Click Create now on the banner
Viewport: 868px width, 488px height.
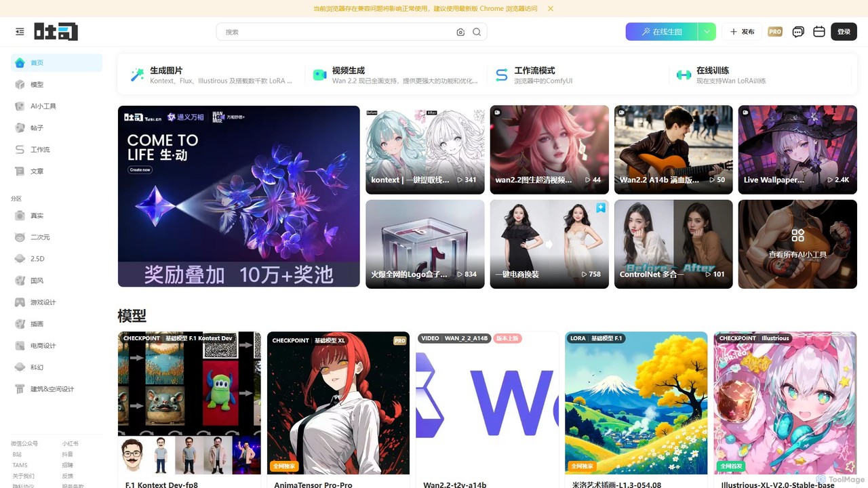[x=140, y=170]
